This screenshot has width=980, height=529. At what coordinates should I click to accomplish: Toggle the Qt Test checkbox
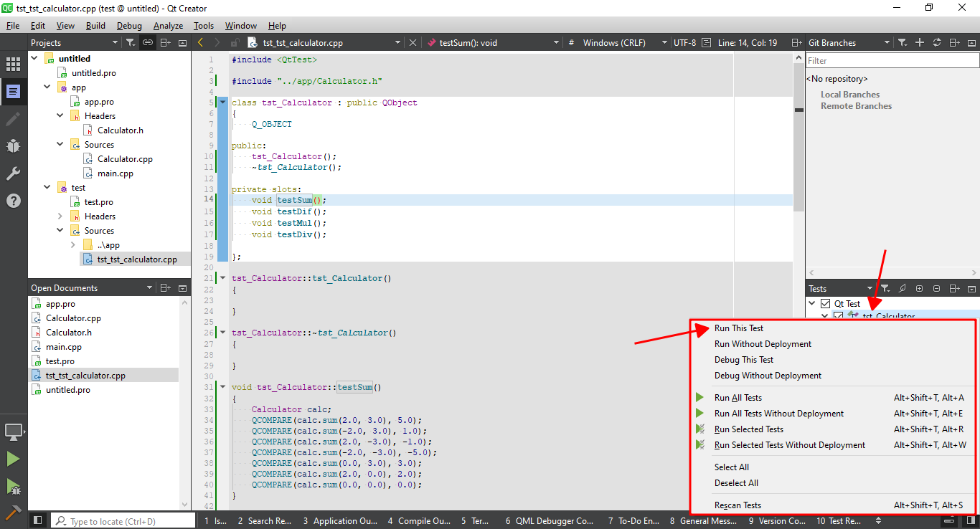coord(825,304)
